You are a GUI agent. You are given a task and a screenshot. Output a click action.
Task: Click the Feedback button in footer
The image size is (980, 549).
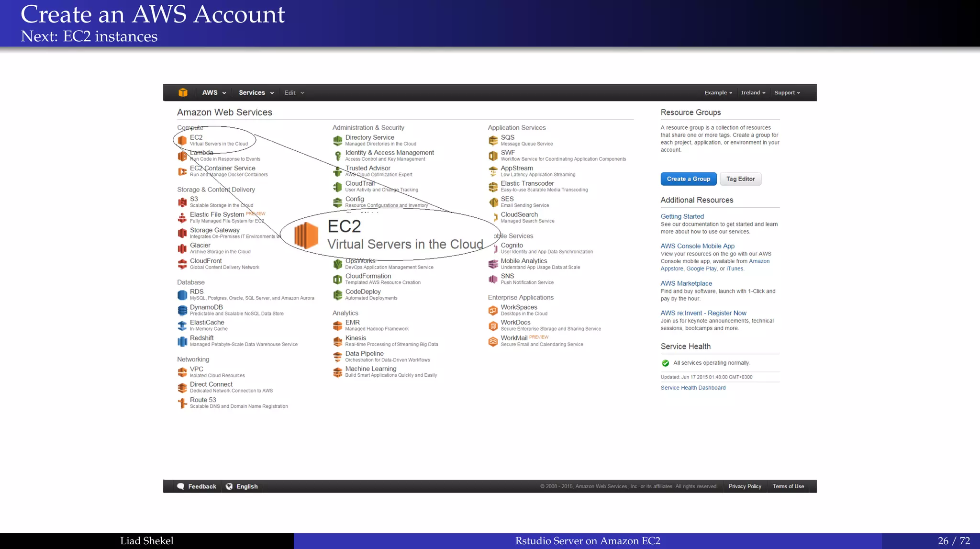point(197,486)
